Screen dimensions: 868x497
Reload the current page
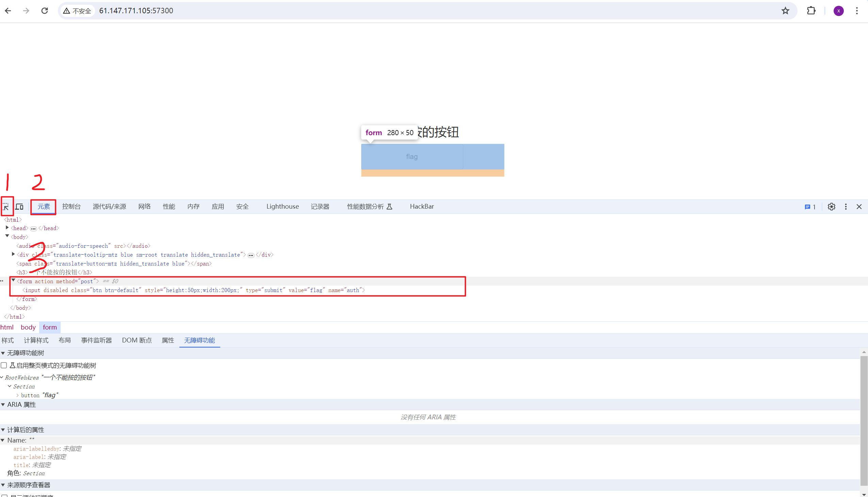pyautogui.click(x=45, y=11)
